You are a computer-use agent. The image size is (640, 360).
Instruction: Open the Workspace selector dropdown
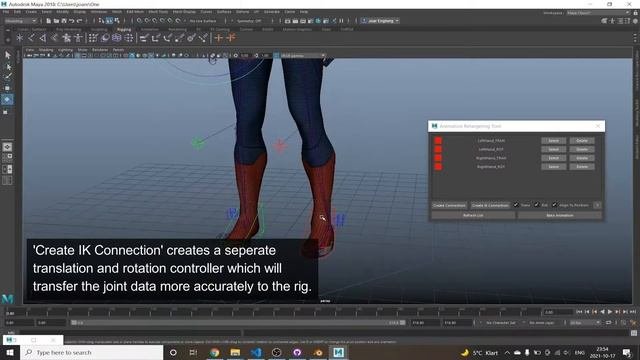(x=598, y=13)
